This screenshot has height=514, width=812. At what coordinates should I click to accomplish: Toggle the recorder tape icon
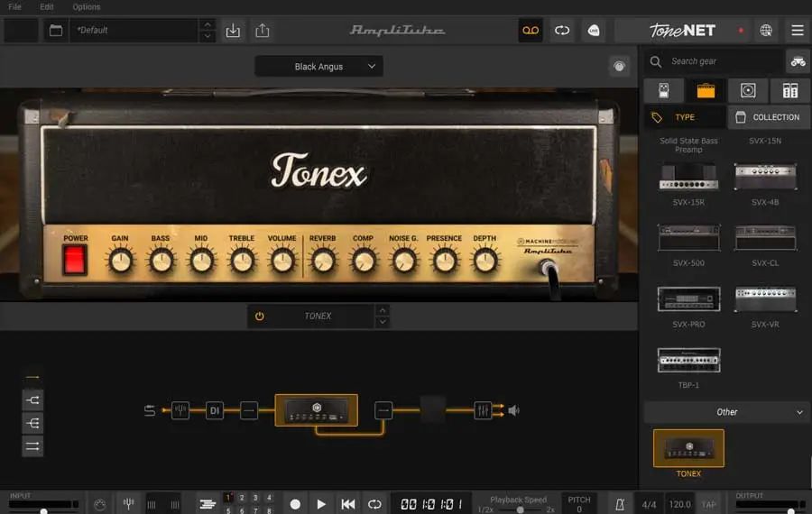tap(531, 31)
